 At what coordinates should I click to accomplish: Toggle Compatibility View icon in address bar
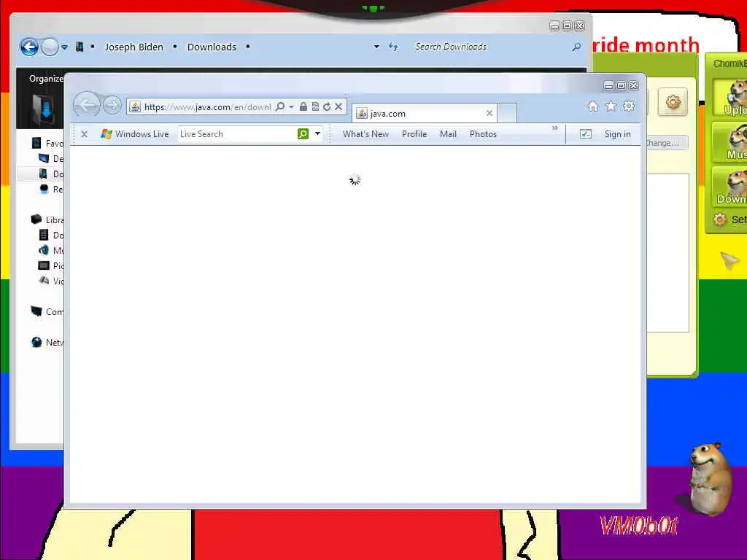point(315,106)
